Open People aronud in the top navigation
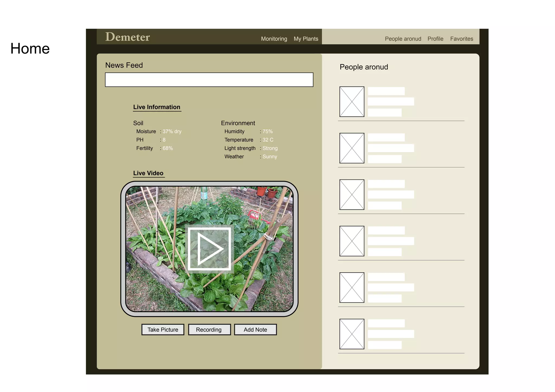This screenshot has height=392, width=555. [403, 39]
